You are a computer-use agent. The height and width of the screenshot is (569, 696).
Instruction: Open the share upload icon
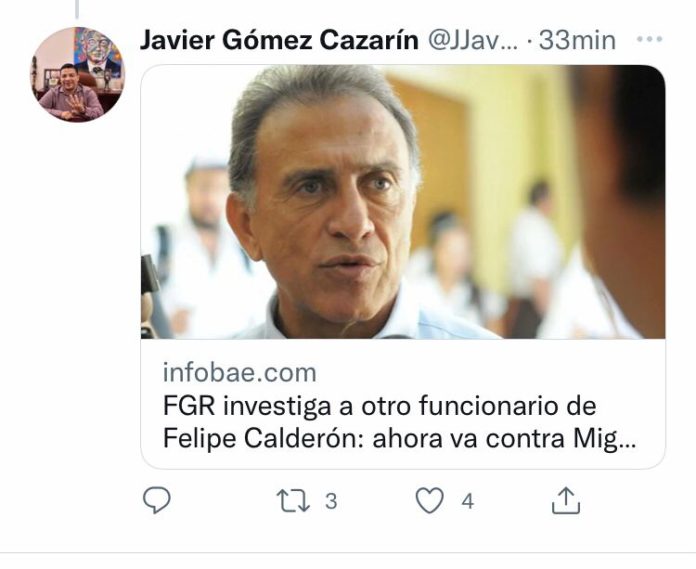(x=566, y=500)
